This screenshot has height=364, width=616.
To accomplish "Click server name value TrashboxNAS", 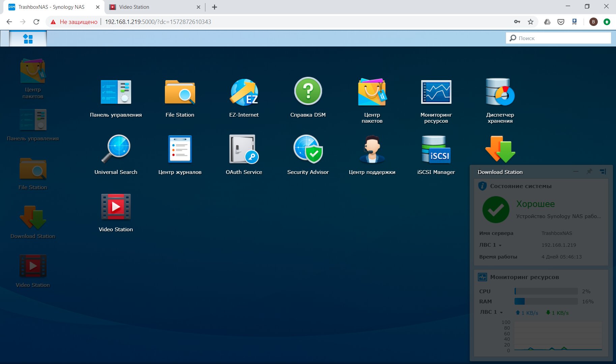I will click(557, 233).
